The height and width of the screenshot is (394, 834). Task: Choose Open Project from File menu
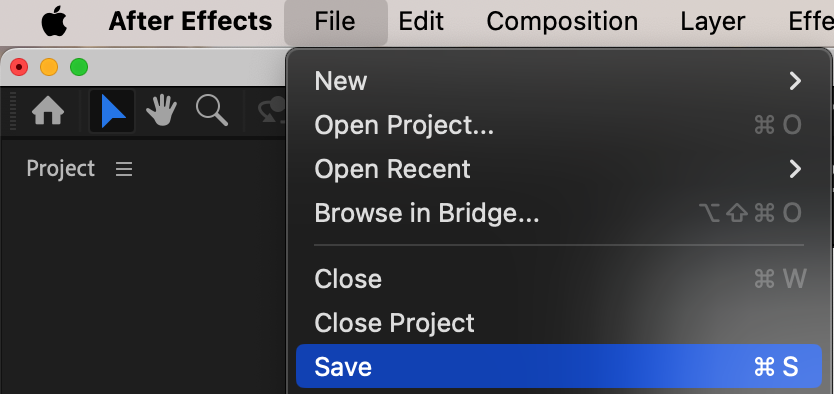coord(558,125)
